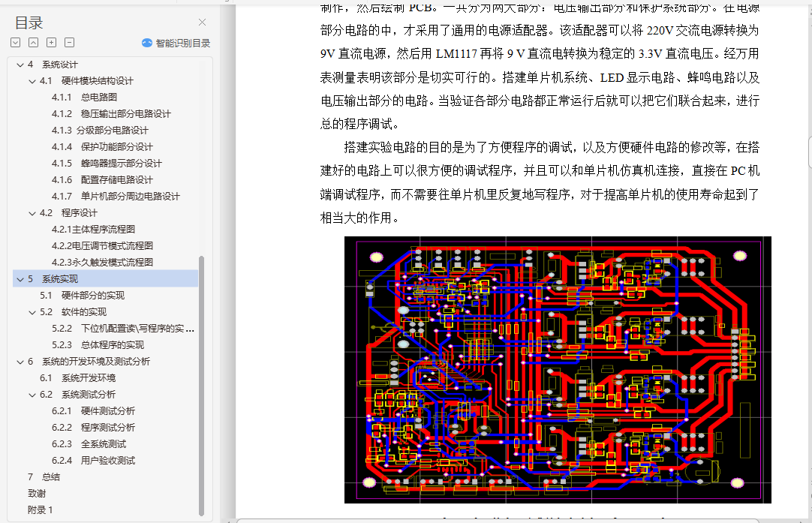Viewport: 812px width, 523px height.
Task: Click the paragraph starting '搭建实验电路的目的'
Action: tap(540, 182)
